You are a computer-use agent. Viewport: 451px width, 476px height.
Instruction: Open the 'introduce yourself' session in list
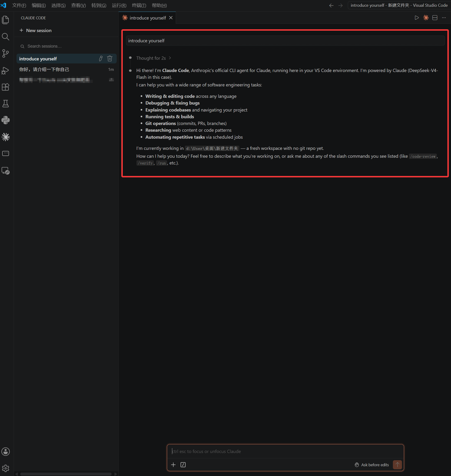[x=66, y=59]
